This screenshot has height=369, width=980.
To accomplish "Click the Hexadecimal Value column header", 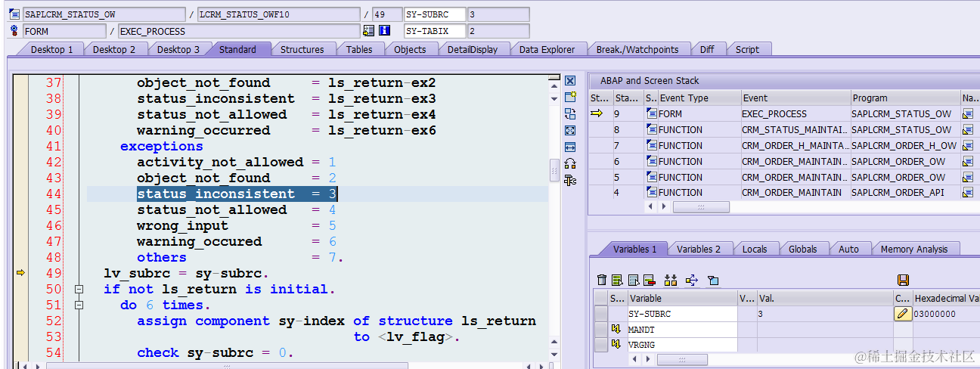I will [947, 298].
